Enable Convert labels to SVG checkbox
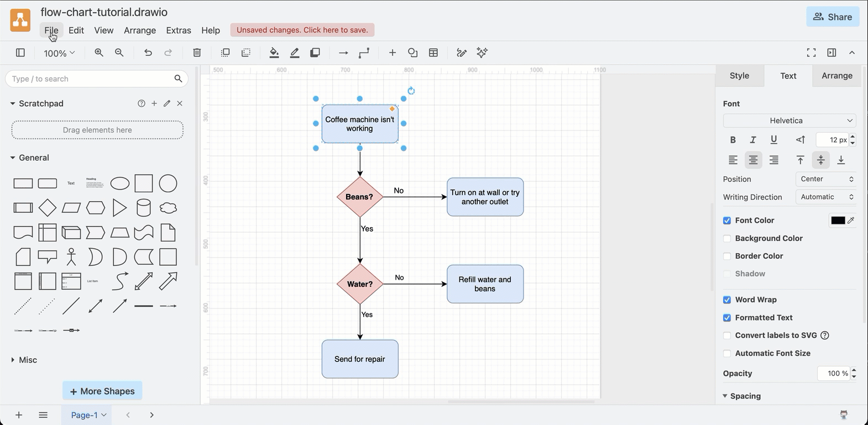The image size is (868, 425). point(727,335)
